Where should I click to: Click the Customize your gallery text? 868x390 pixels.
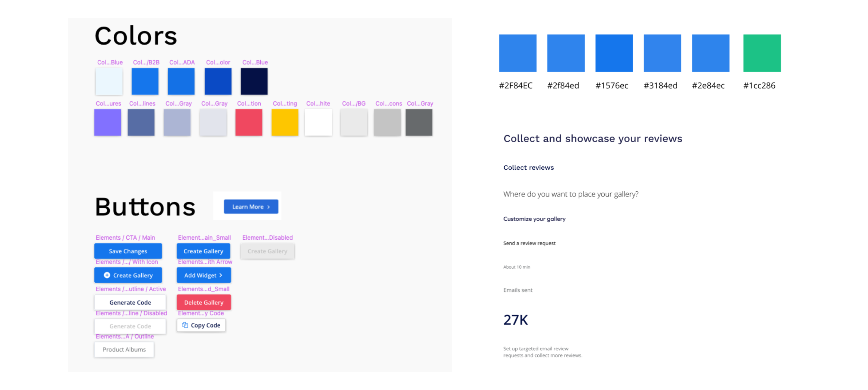coord(534,219)
